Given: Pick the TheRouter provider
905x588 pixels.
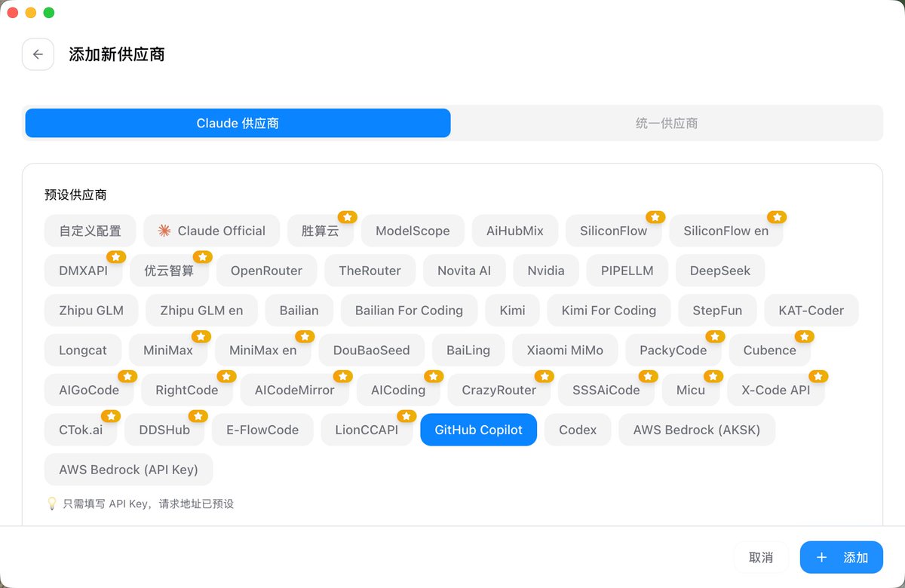Looking at the screenshot, I should coord(370,271).
